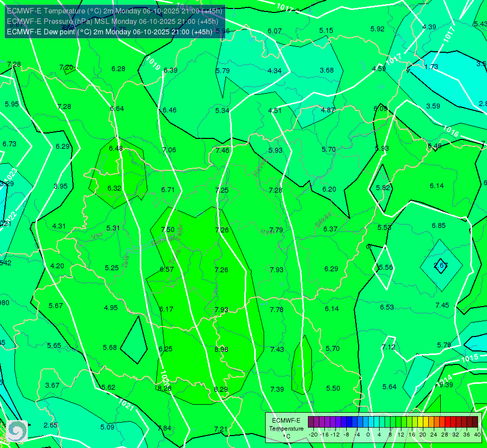The width and height of the screenshot is (487, 448).
Task: Click the dew point value 4.95
Action: click(111, 308)
